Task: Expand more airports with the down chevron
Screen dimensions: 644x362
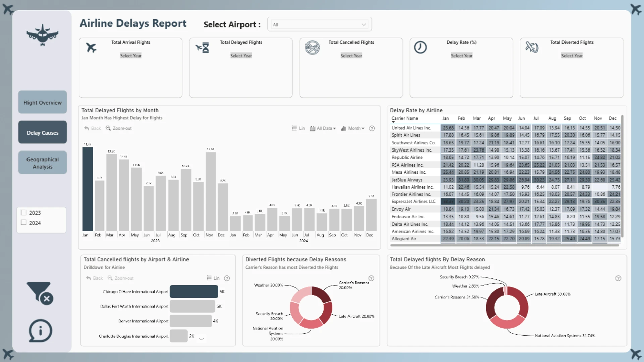Action: point(201,339)
